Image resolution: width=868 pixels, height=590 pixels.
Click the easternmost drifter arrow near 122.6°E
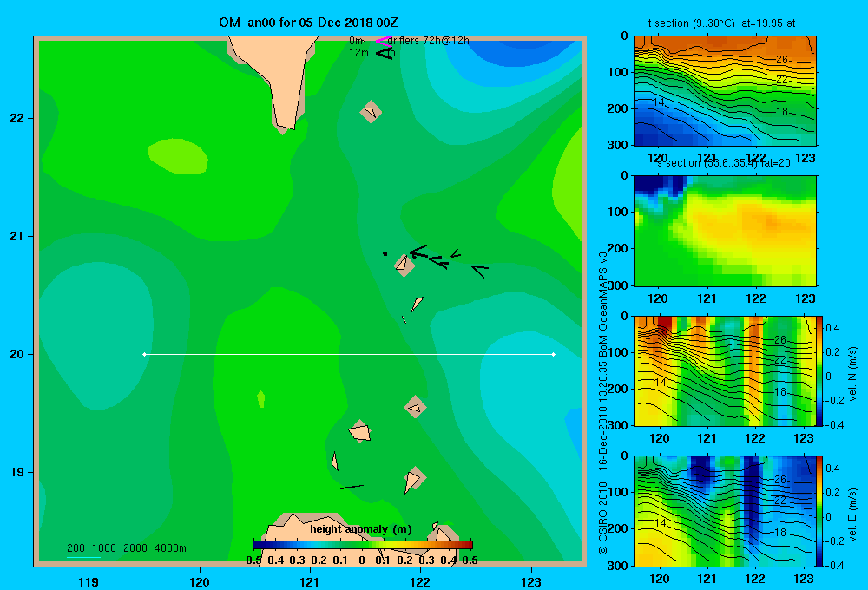pyautogui.click(x=480, y=271)
